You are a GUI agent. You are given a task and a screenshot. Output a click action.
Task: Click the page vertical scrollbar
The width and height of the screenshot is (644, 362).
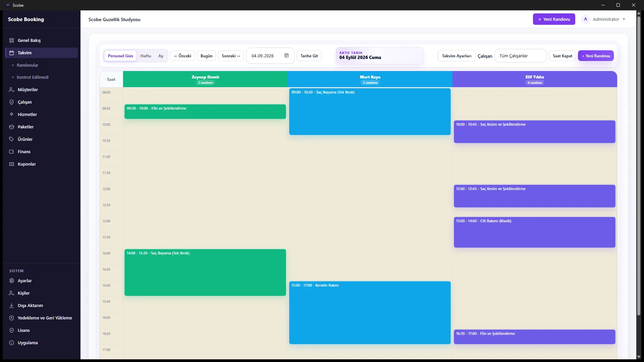click(x=639, y=166)
